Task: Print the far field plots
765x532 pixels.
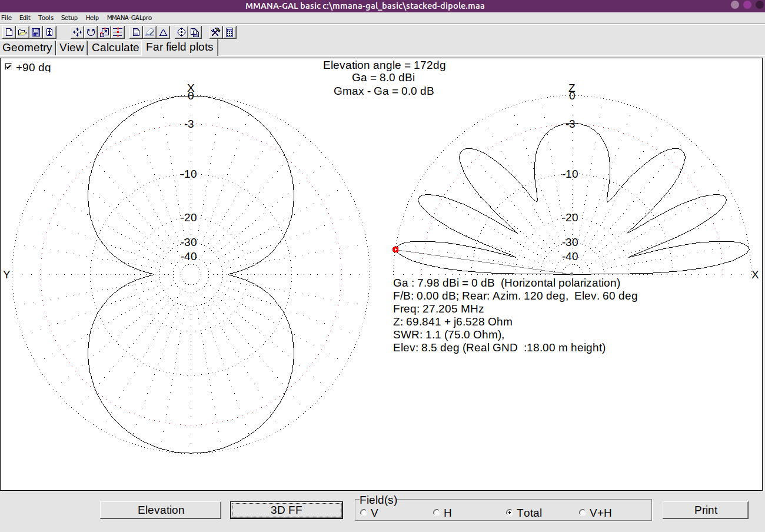Action: coord(705,510)
